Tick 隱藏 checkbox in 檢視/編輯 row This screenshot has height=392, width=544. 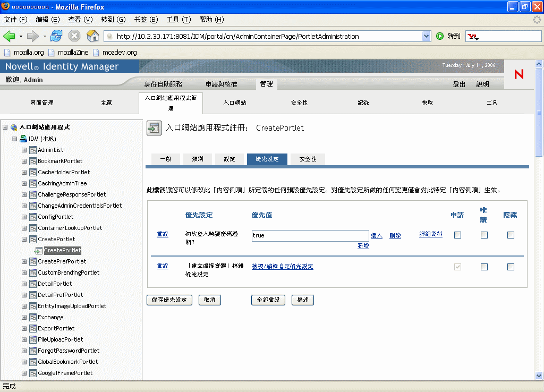(x=511, y=267)
